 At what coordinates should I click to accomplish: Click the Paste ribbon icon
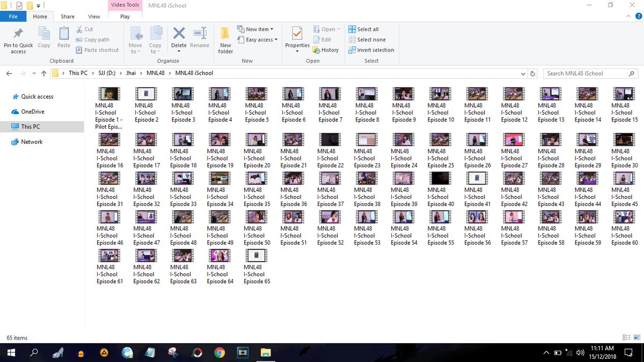(64, 34)
